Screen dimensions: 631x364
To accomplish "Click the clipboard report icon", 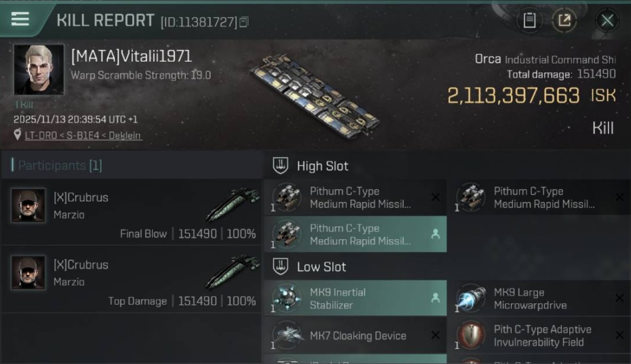I will (x=529, y=20).
